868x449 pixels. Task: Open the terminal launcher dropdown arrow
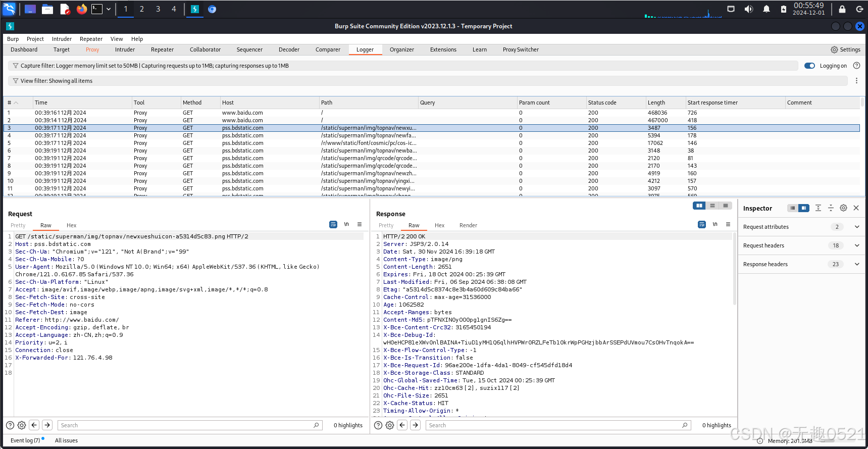point(109,9)
